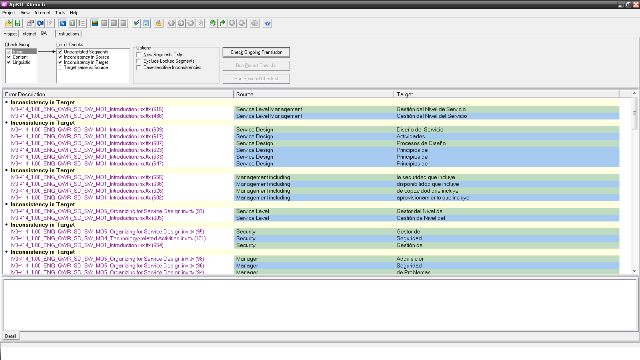Click the green checkmark toolbar icon

pos(137,23)
